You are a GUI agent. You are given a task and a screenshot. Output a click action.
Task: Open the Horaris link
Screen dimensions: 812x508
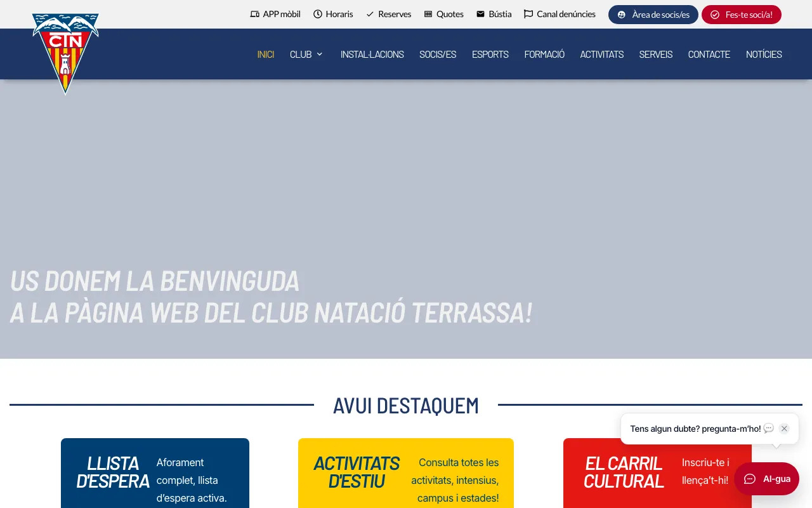click(333, 14)
